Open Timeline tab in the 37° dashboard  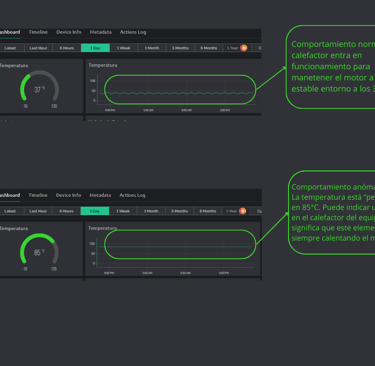pyautogui.click(x=38, y=32)
